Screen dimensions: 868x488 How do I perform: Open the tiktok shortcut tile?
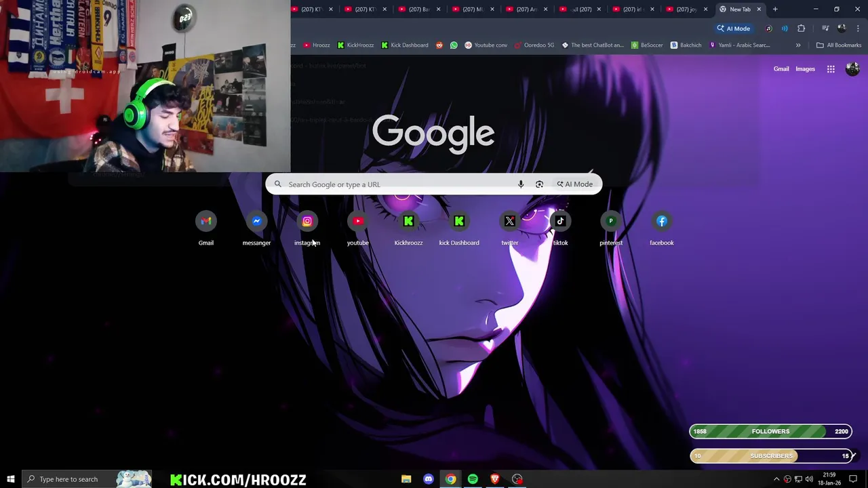click(x=560, y=229)
